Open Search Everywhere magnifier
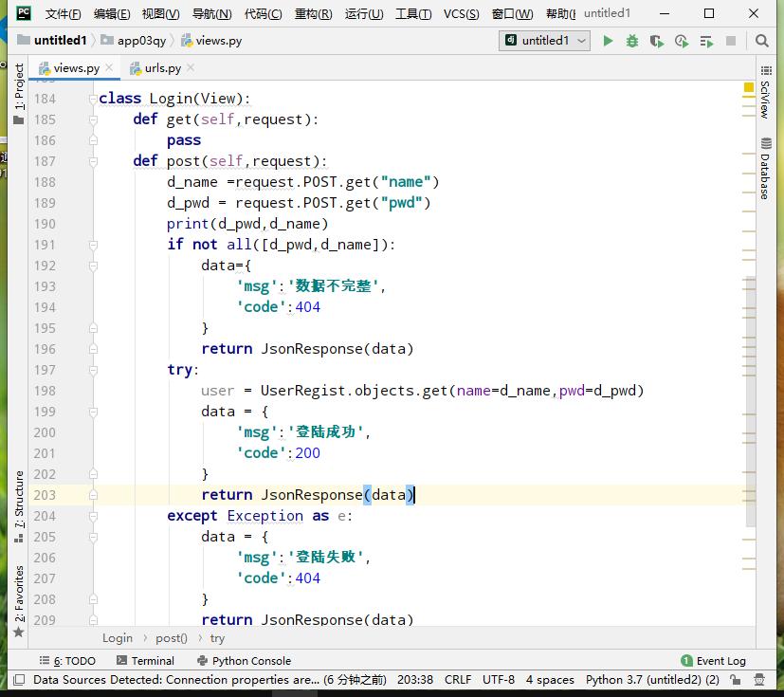Image resolution: width=784 pixels, height=697 pixels. click(x=762, y=41)
